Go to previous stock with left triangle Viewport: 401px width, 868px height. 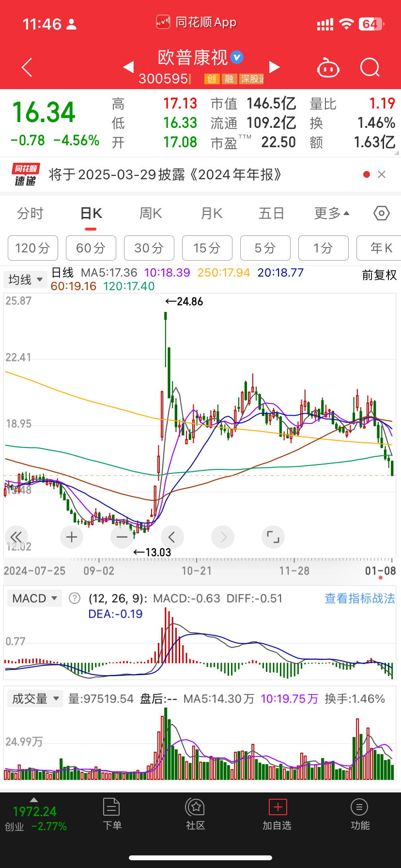pos(128,67)
